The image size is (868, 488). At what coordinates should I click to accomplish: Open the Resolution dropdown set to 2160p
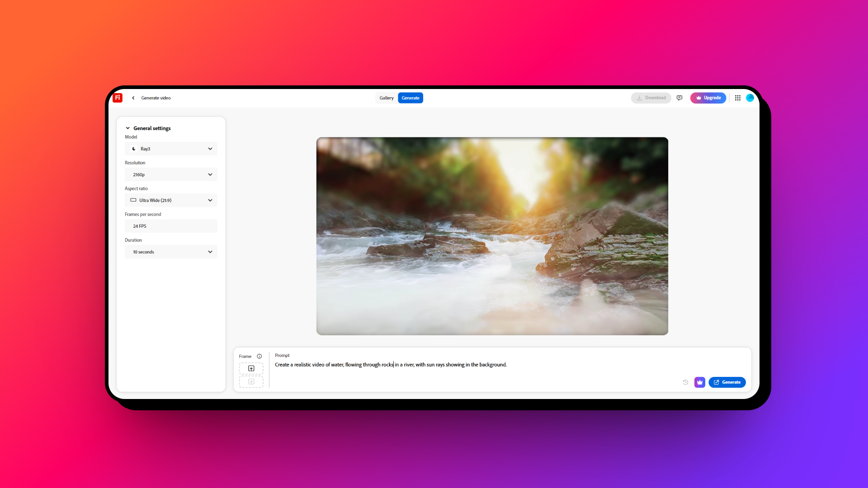[x=171, y=174]
